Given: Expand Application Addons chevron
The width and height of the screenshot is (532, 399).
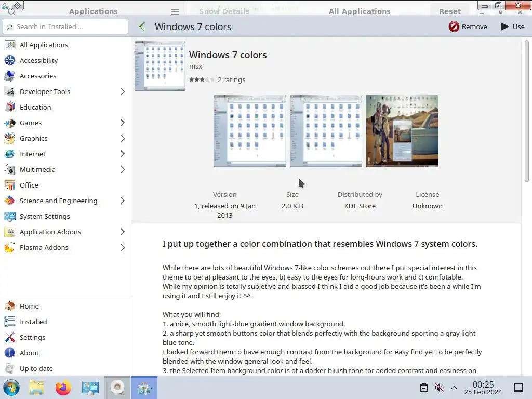Looking at the screenshot, I should [x=123, y=232].
